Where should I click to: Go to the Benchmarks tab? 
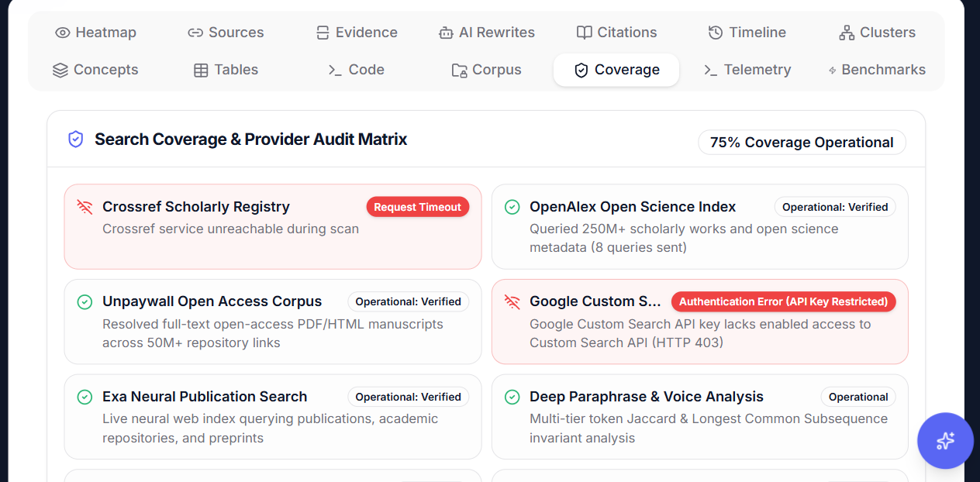tap(877, 70)
